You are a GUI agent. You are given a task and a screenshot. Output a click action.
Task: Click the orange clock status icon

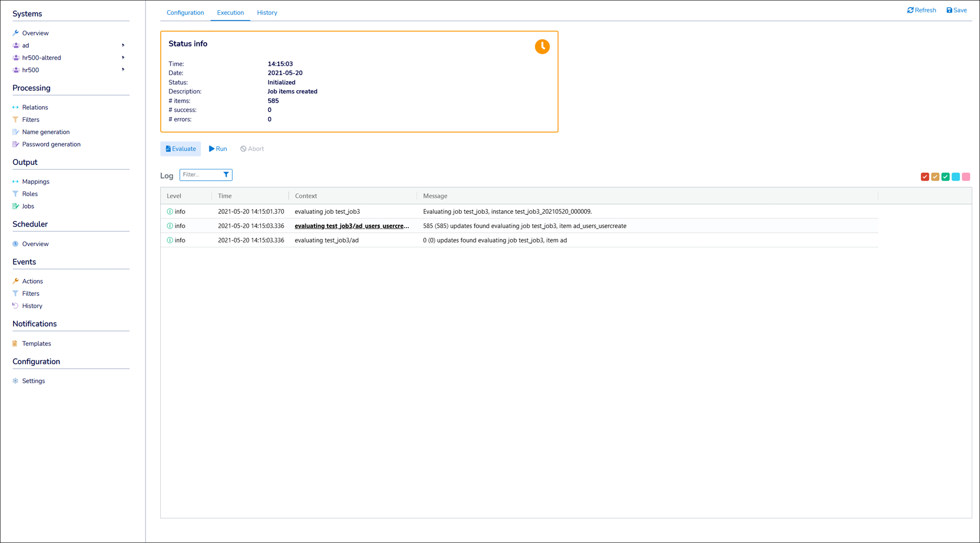(x=542, y=46)
